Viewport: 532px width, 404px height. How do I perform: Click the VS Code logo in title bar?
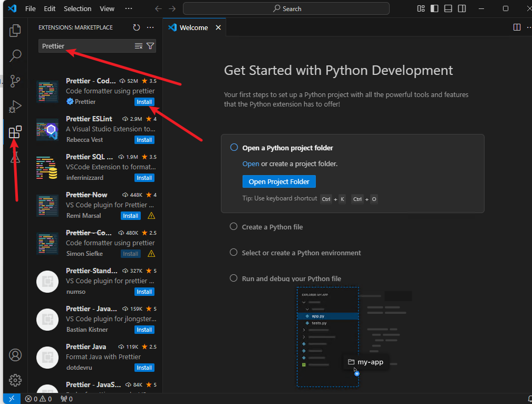(12, 8)
